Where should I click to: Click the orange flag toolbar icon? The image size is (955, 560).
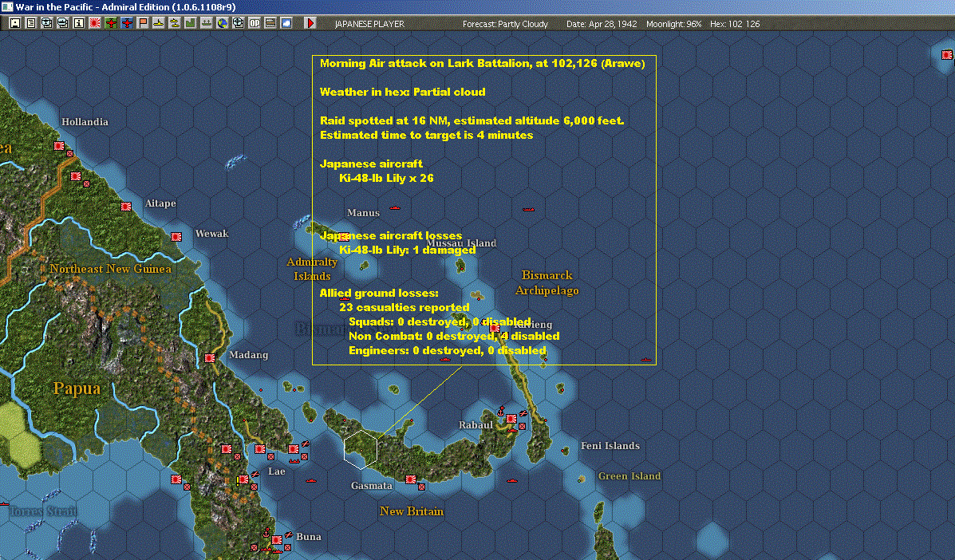tap(143, 23)
